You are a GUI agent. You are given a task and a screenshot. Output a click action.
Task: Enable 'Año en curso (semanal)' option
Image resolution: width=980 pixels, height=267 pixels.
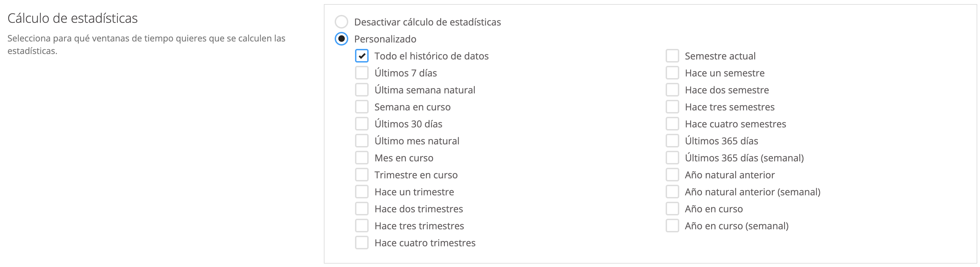click(672, 226)
